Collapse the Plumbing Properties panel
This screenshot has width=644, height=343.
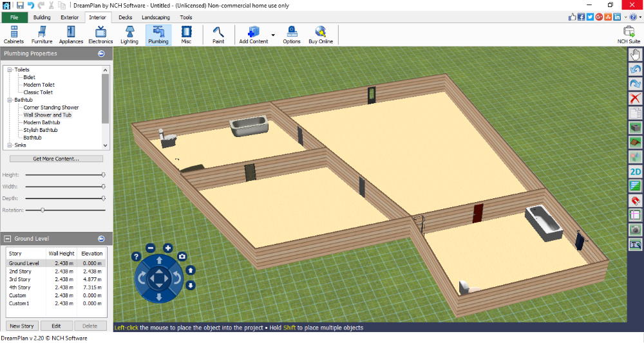click(x=102, y=53)
